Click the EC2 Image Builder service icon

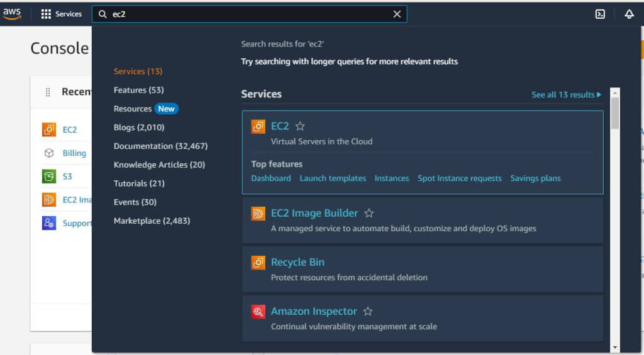click(x=258, y=214)
